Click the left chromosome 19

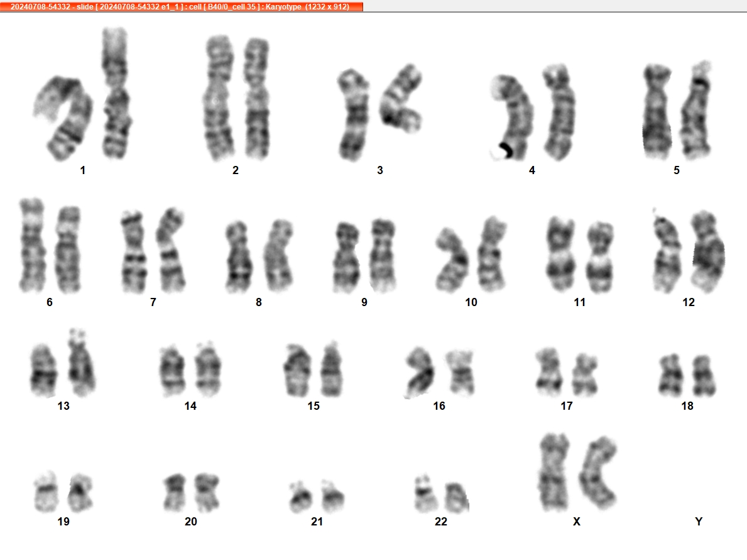pos(46,491)
